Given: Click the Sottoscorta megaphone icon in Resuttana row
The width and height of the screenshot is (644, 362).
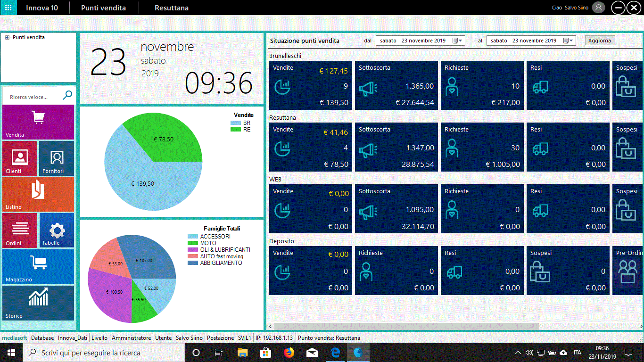Looking at the screenshot, I should [368, 149].
